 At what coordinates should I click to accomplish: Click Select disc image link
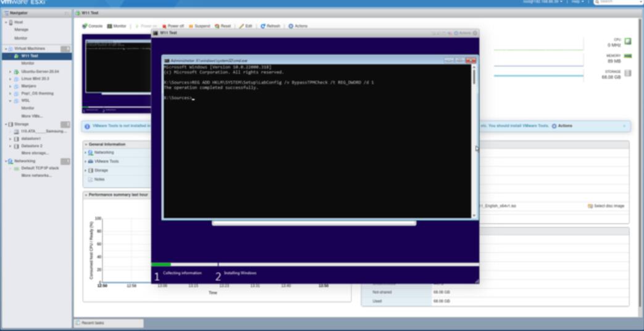606,206
